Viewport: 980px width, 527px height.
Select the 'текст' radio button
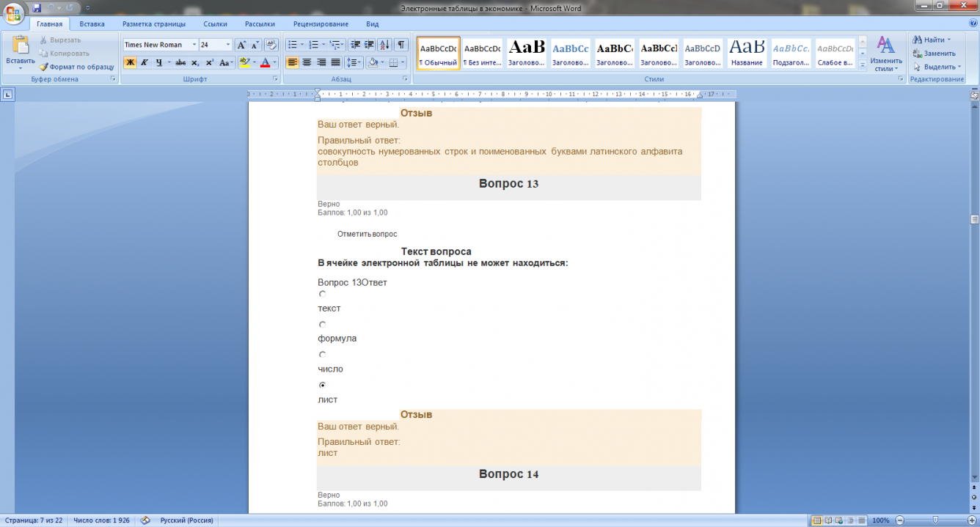click(x=322, y=294)
